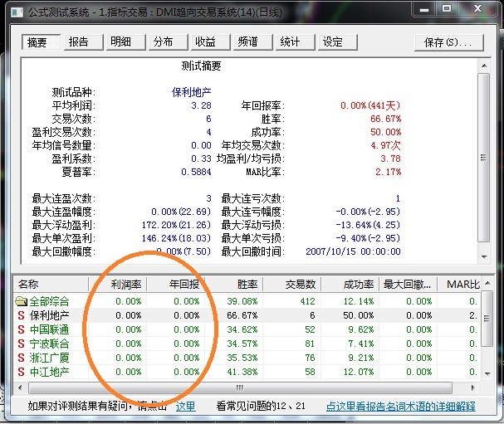Select the 宁波联合 row in the list
Screen dimensions: 504x424
pos(247,344)
